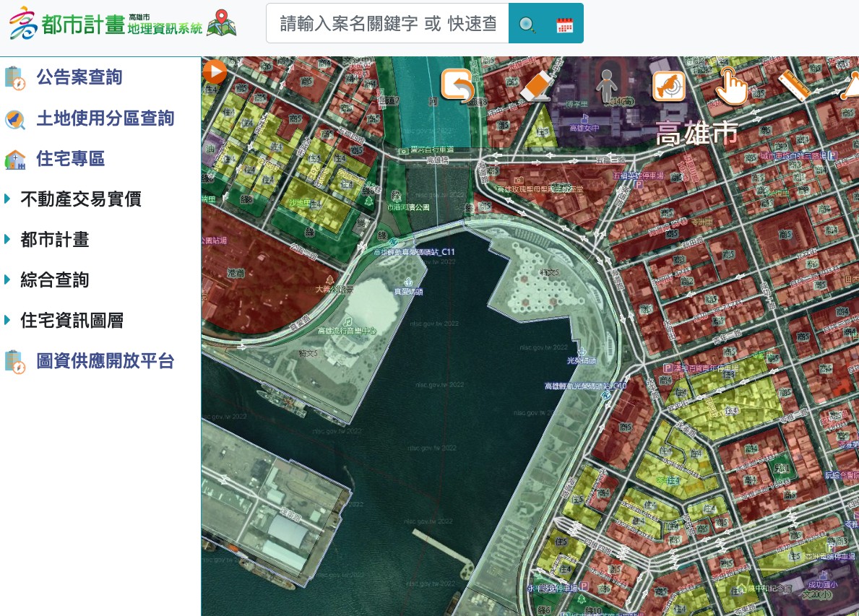Image resolution: width=859 pixels, height=616 pixels.
Task: Select the hand pointer identify tool
Action: (x=731, y=87)
